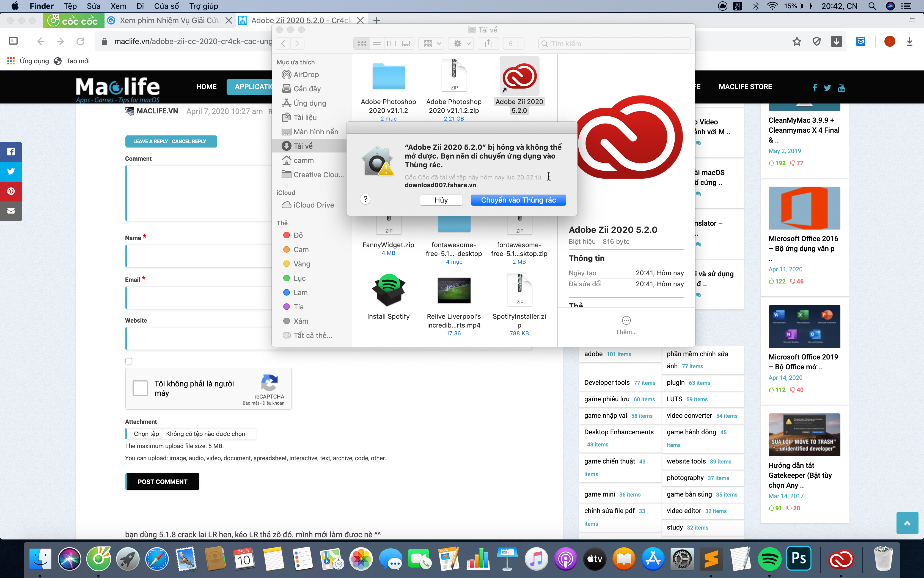Click MACLIFE STORE in navigation
This screenshot has width=924, height=578.
coord(745,87)
